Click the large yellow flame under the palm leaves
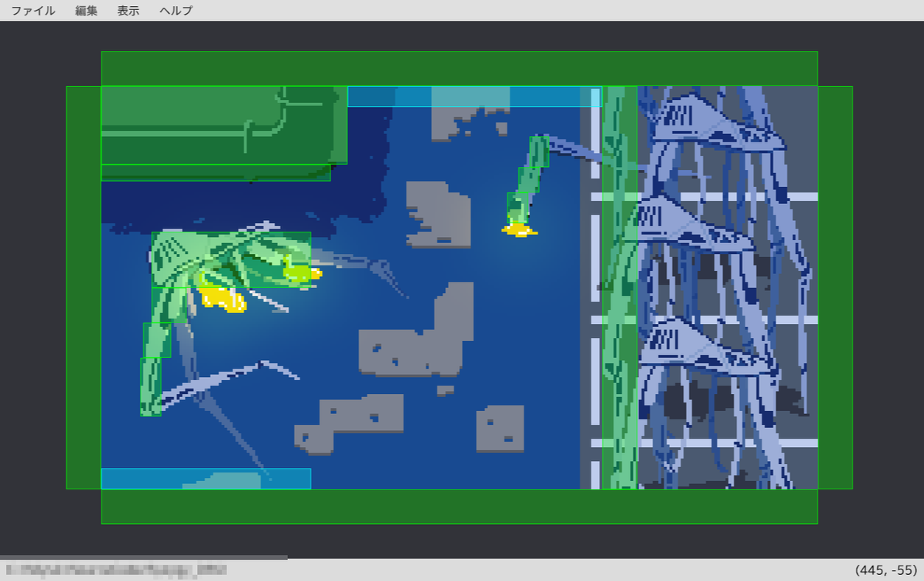The height and width of the screenshot is (581, 924). coord(222,299)
